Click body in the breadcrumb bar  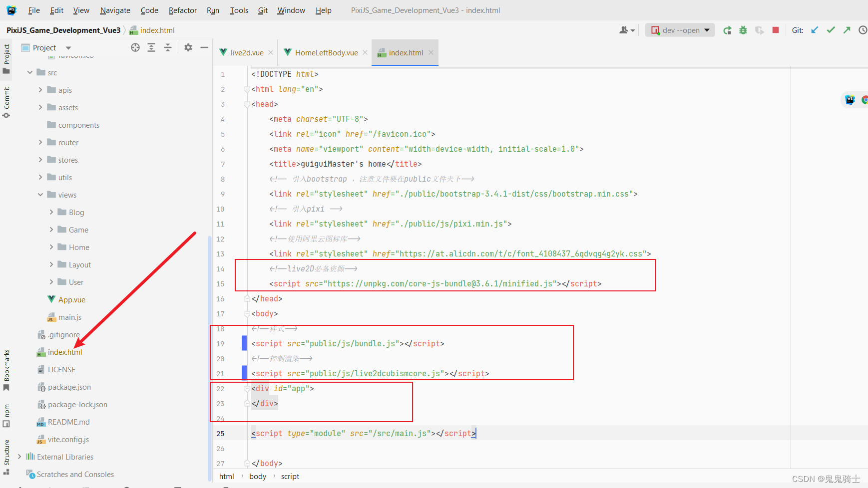258,477
